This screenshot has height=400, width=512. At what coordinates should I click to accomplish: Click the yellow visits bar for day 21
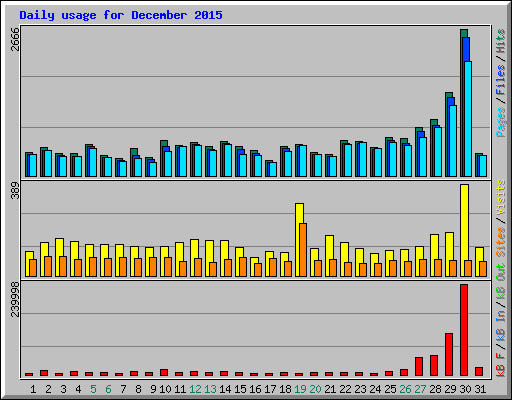pyautogui.click(x=329, y=256)
